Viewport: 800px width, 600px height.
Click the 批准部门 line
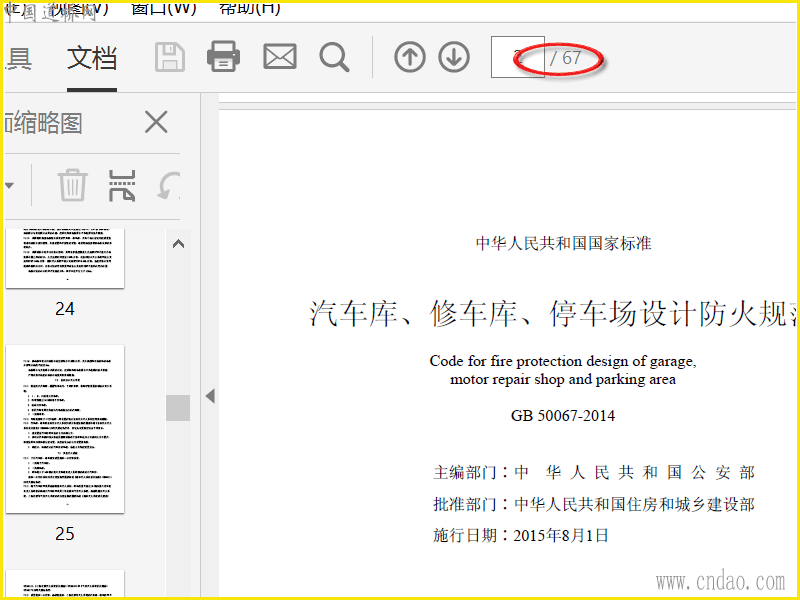(593, 505)
